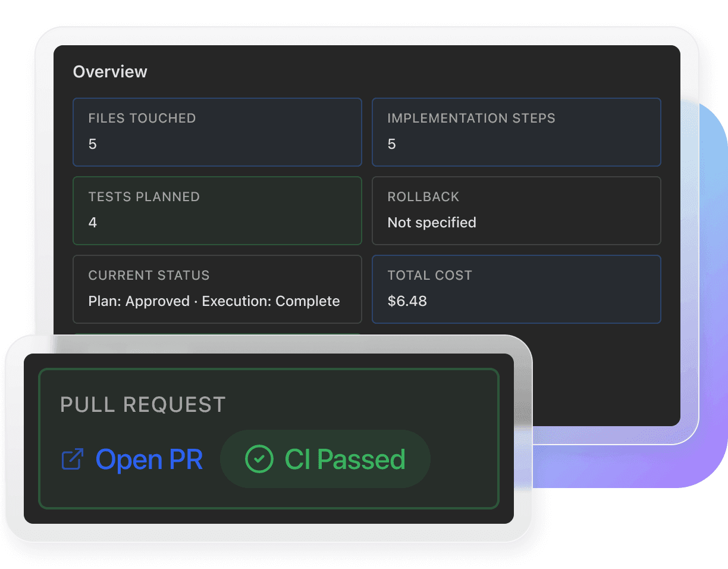Click the CURRENT STATUS label
Image resolution: width=728 pixels, height=569 pixels.
tap(149, 276)
